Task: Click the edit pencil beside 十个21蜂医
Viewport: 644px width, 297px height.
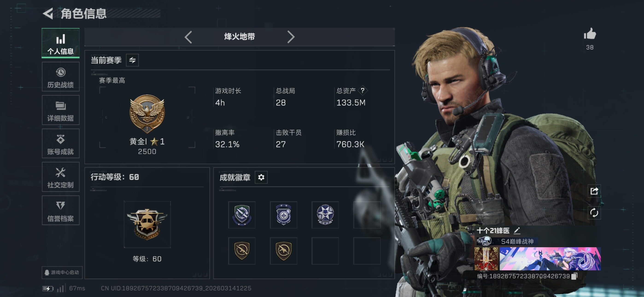Action: [517, 230]
